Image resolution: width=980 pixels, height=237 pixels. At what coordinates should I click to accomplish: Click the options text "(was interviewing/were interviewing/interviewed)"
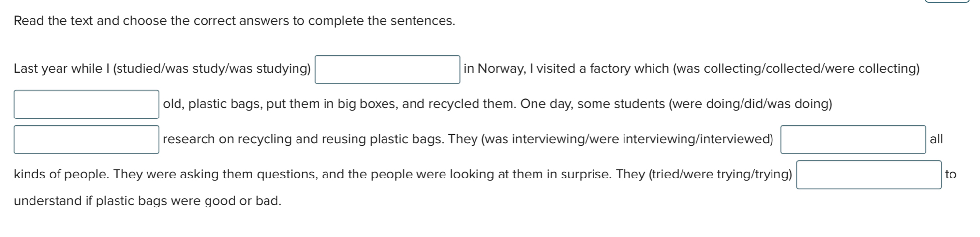click(627, 139)
